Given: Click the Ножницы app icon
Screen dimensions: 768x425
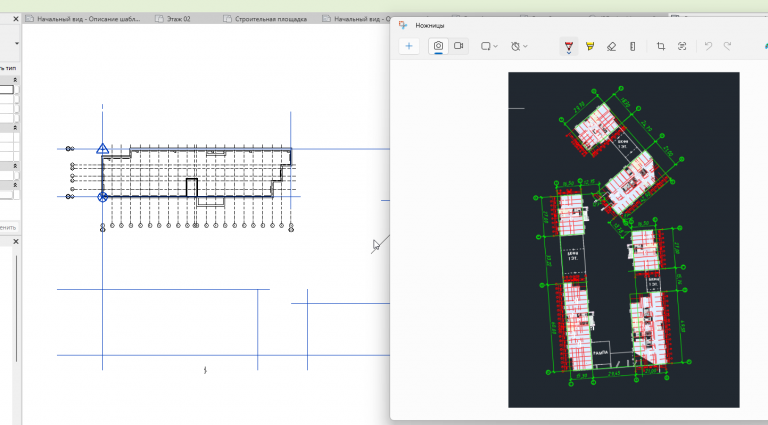Looking at the screenshot, I should tap(403, 25).
